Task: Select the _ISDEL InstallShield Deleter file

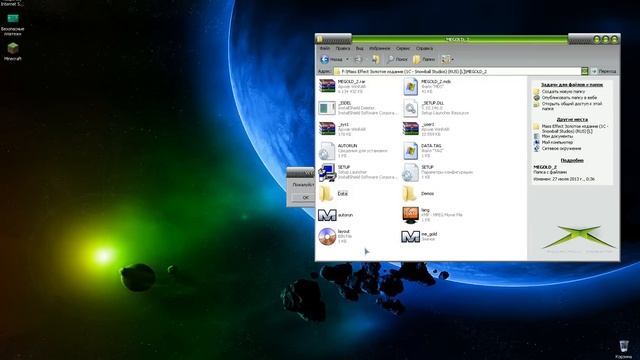Action: pos(357,108)
